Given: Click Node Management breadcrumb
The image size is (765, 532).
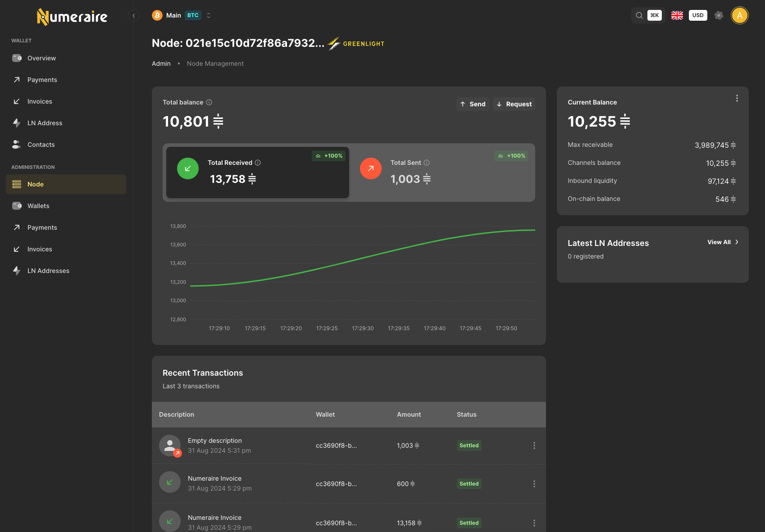Looking at the screenshot, I should (215, 64).
